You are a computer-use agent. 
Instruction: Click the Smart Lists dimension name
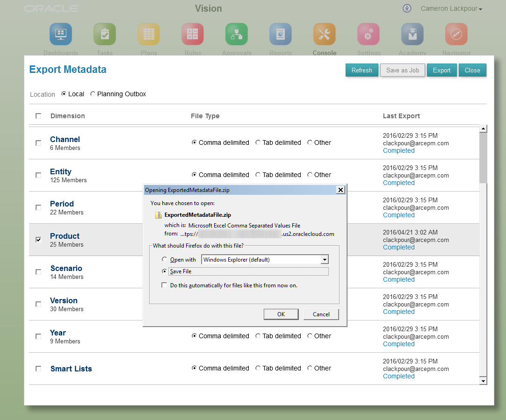pyautogui.click(x=71, y=369)
